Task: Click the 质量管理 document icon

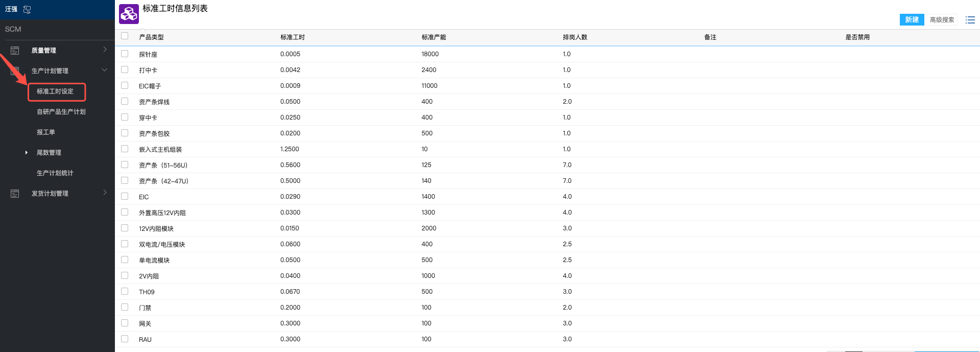Action: click(x=15, y=51)
